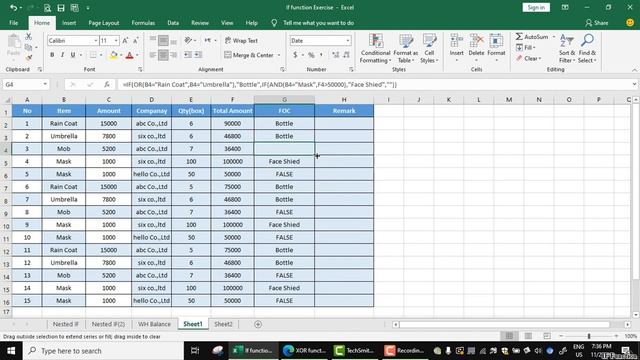Open Sort & Filter menu

click(x=567, y=48)
